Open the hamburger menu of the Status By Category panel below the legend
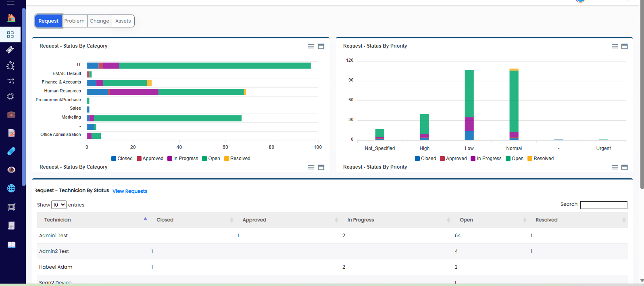Screen dimensions: 644x286 (x=311, y=167)
